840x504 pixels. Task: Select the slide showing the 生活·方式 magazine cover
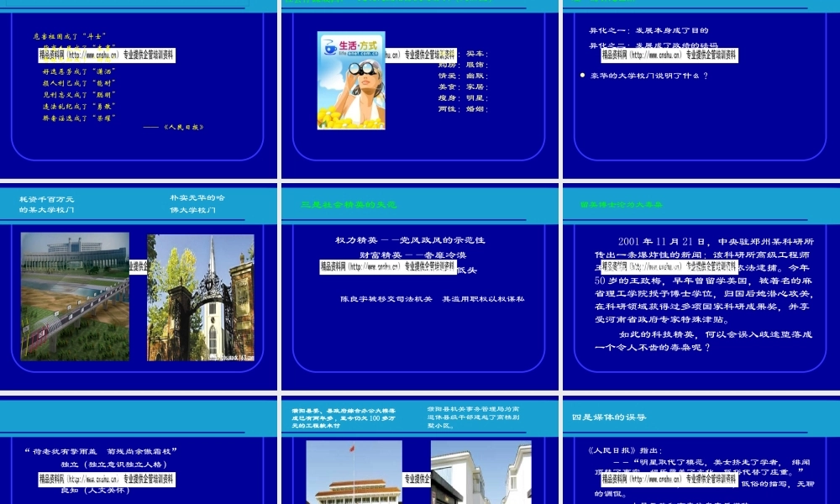click(419, 88)
